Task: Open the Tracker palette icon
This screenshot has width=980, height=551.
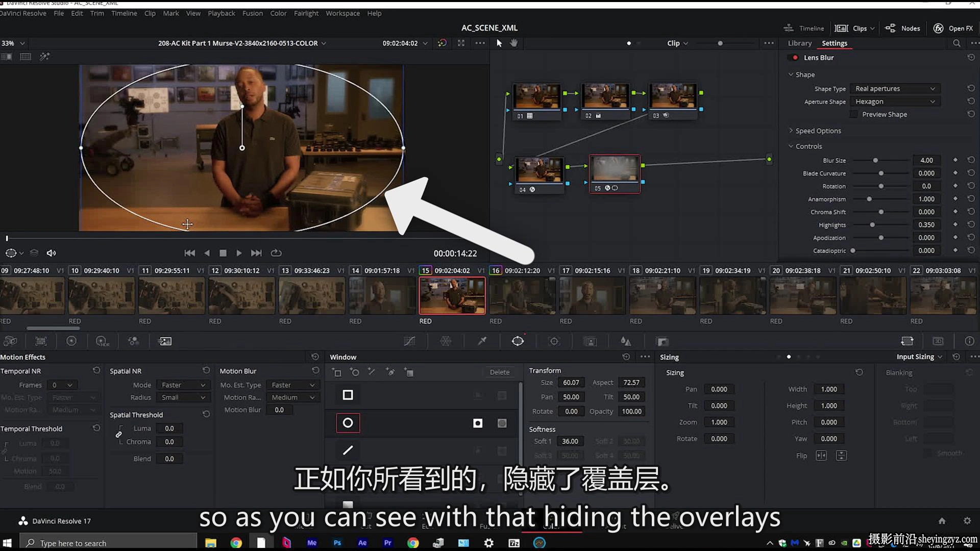Action: (x=554, y=341)
